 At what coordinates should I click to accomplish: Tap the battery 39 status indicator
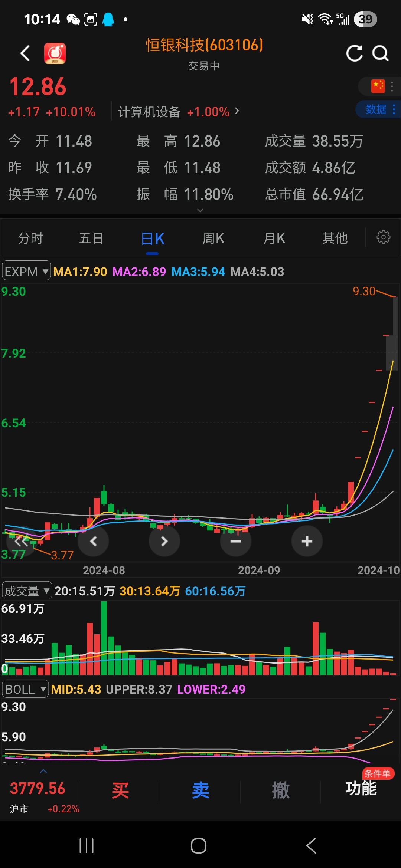coord(365,19)
